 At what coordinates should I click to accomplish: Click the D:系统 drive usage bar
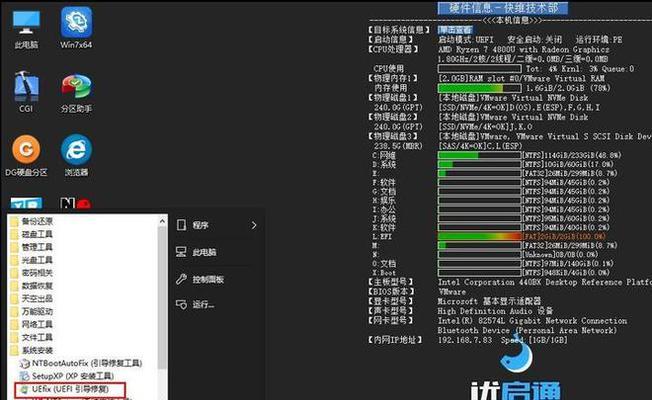click(x=479, y=164)
